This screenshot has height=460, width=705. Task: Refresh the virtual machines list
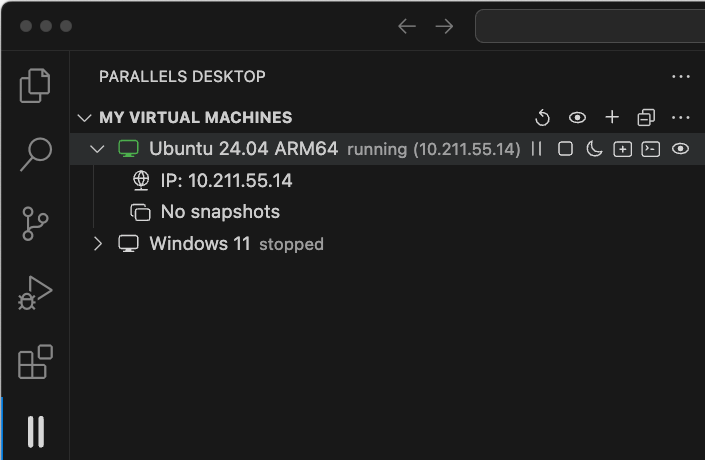point(543,118)
